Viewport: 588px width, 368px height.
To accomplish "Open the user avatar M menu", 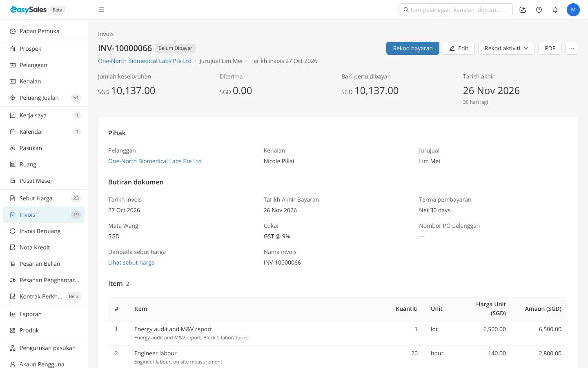I will point(573,10).
